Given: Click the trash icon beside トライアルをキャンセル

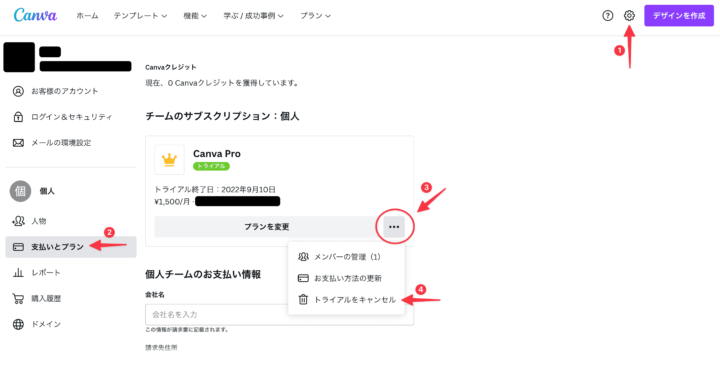Looking at the screenshot, I should click(x=303, y=300).
